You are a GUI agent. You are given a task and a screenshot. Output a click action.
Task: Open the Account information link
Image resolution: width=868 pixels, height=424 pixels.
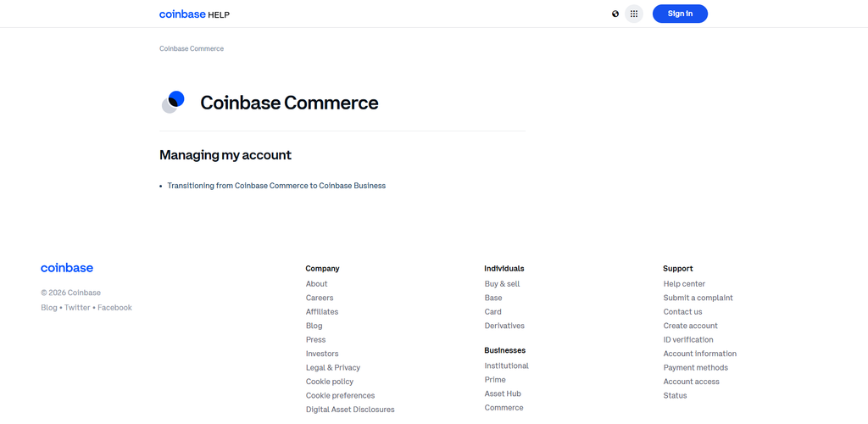click(699, 354)
